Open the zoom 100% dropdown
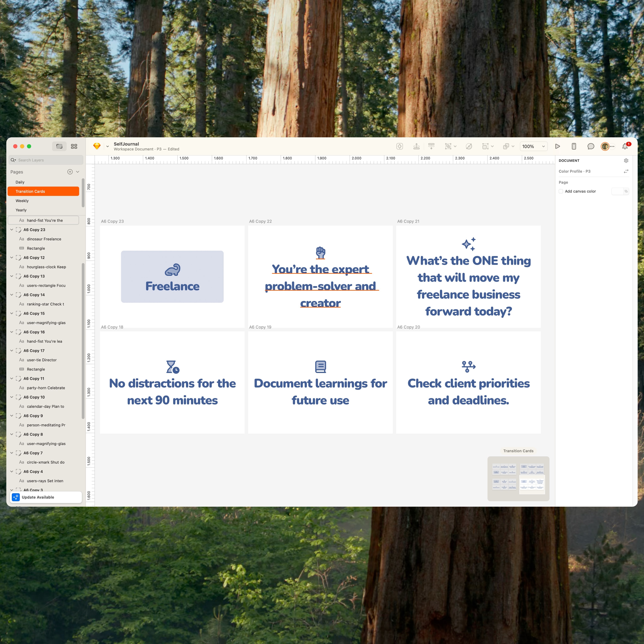Viewport: 644px width, 644px height. click(534, 146)
